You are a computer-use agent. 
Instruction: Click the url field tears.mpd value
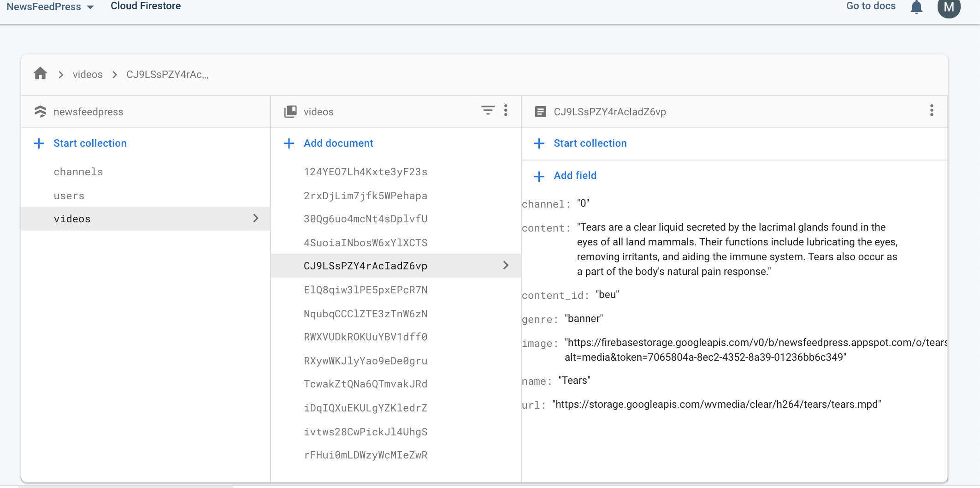[x=717, y=404]
